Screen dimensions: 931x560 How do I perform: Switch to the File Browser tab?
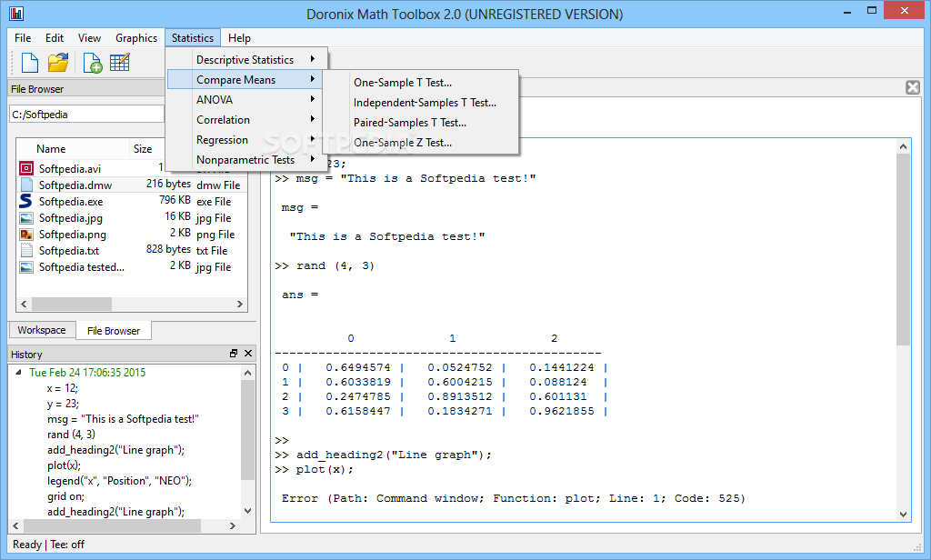(114, 330)
